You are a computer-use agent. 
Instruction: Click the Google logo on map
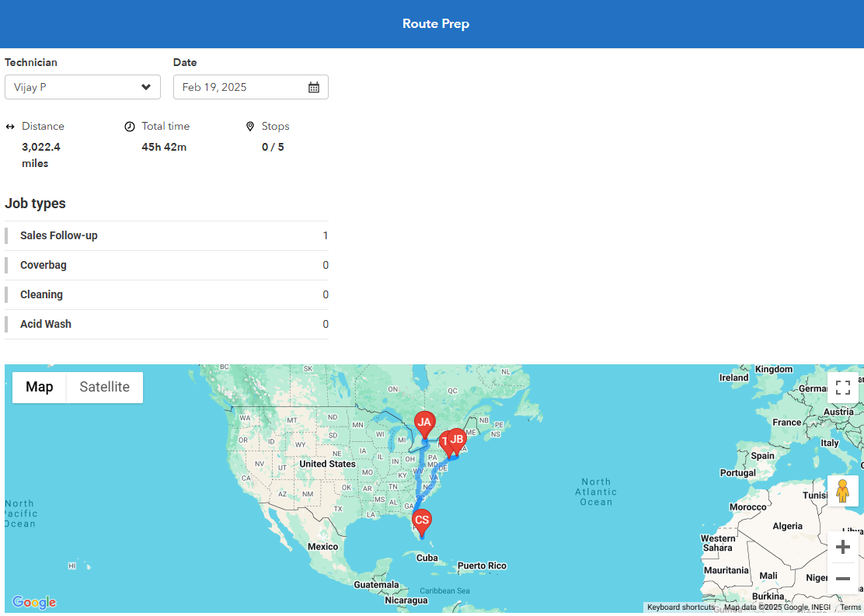(34, 602)
